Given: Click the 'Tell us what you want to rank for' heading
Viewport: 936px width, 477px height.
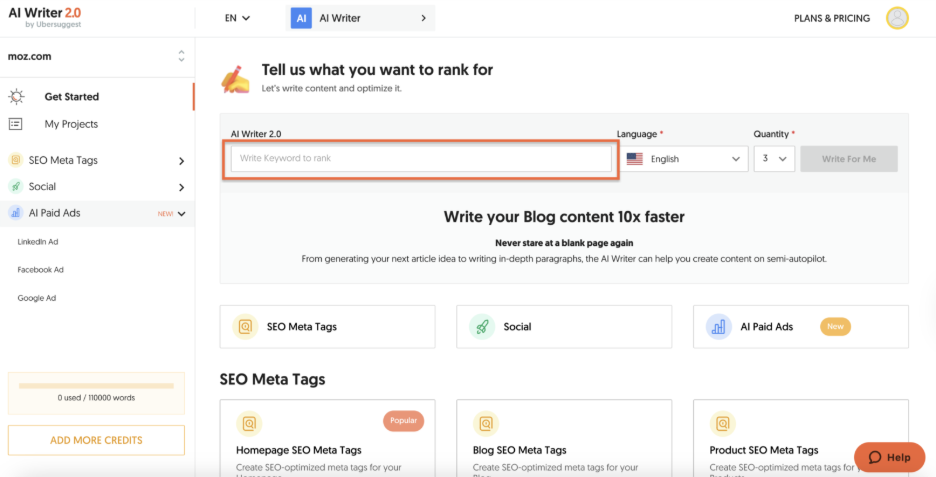Looking at the screenshot, I should coord(377,70).
